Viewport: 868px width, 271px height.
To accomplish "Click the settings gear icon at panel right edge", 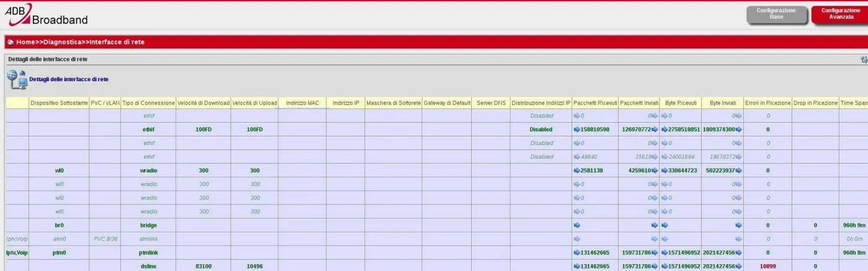I will [x=864, y=60].
